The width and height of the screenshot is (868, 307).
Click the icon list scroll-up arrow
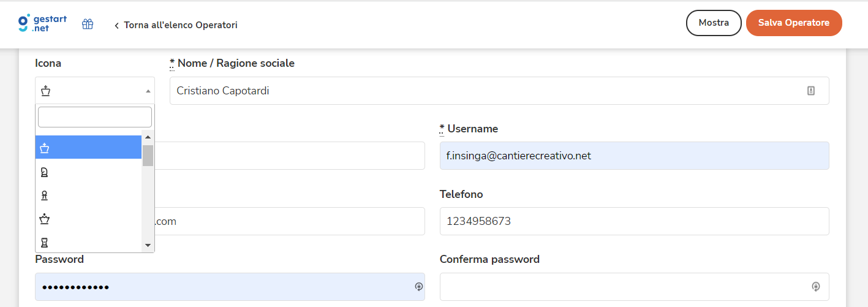[x=148, y=137]
